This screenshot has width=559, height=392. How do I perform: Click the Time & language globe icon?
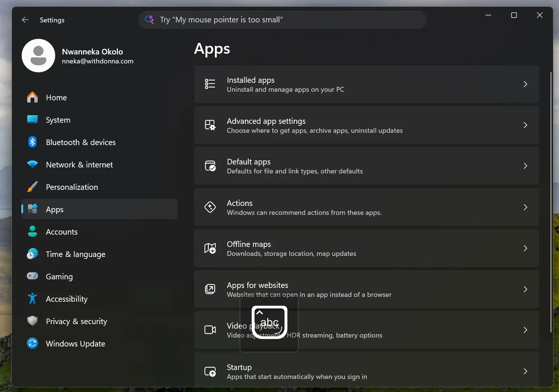(32, 254)
